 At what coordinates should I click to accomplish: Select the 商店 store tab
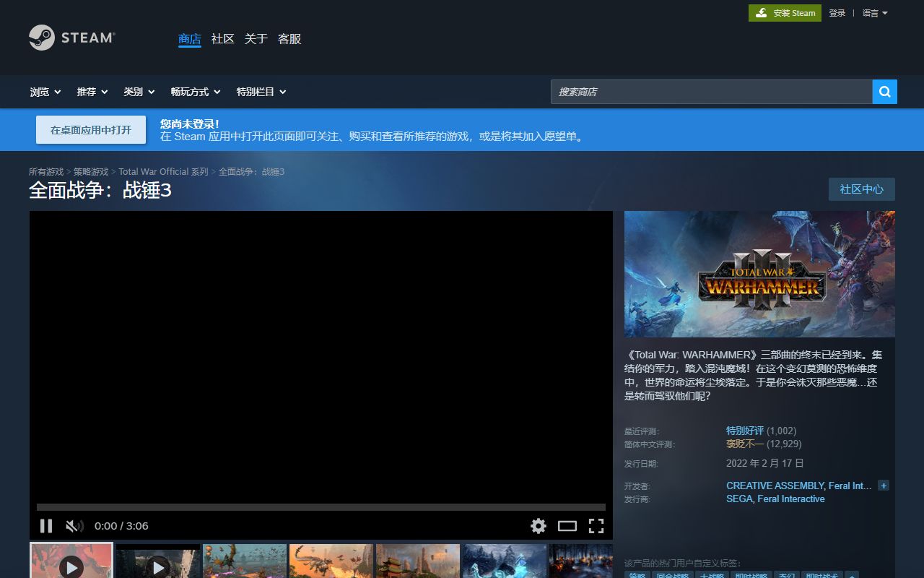[190, 39]
